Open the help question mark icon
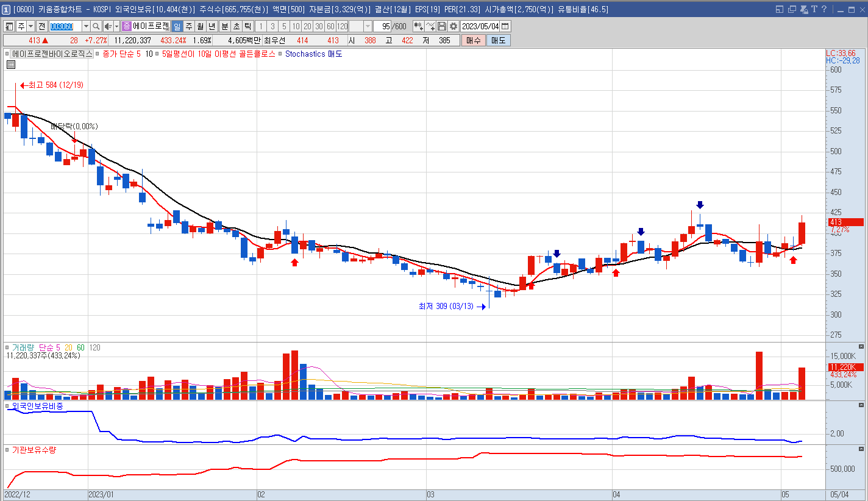868x501 pixels. (x=824, y=9)
